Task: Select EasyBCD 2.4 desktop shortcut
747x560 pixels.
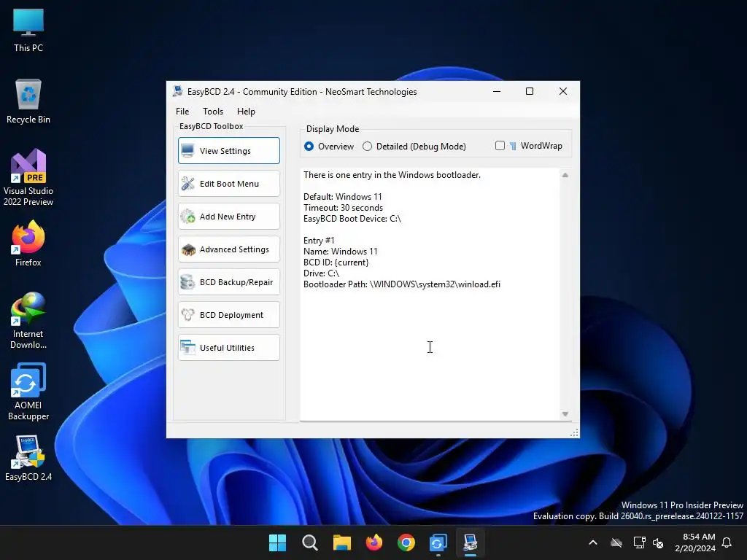Action: (28, 458)
